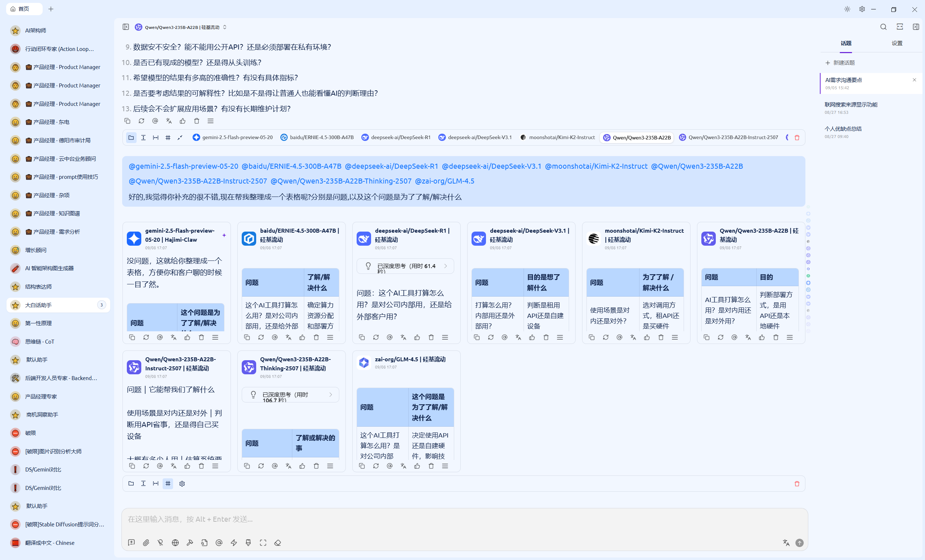Open the search icon in top right

pos(883,27)
